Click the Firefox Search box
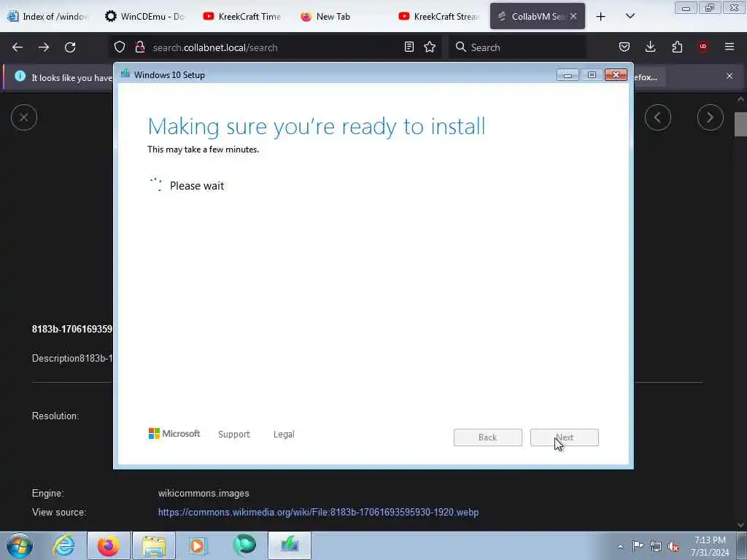The width and height of the screenshot is (747, 560). click(517, 47)
